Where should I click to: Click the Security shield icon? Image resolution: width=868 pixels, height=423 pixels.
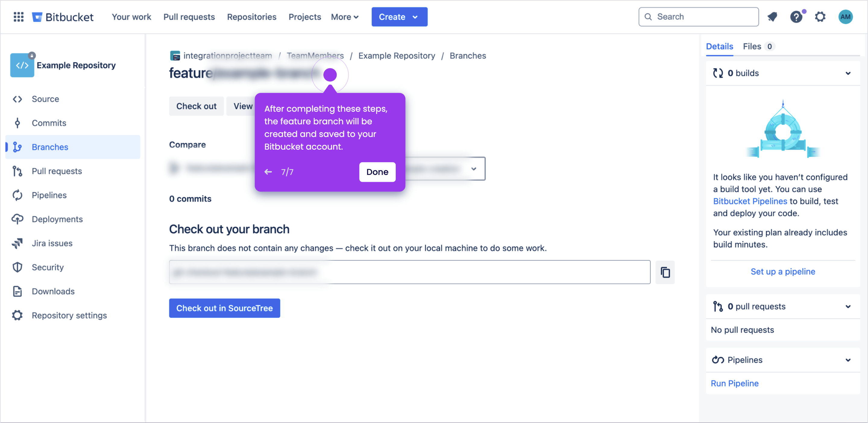click(x=17, y=267)
